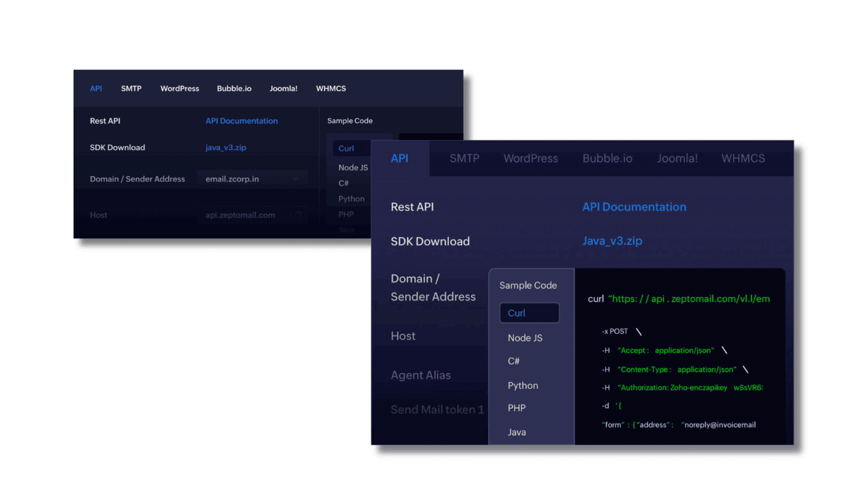Select Bubble.io tab in front window

pos(608,158)
